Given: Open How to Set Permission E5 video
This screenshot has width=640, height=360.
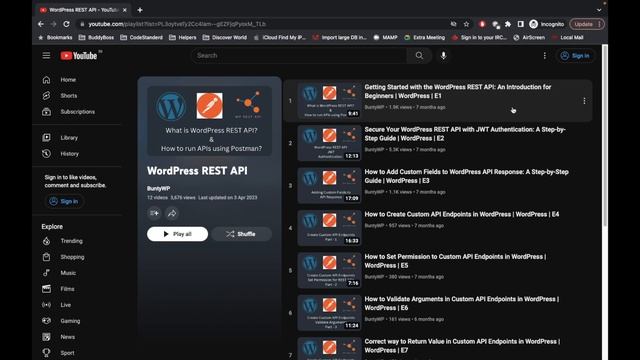Looking at the screenshot, I should click(455, 261).
